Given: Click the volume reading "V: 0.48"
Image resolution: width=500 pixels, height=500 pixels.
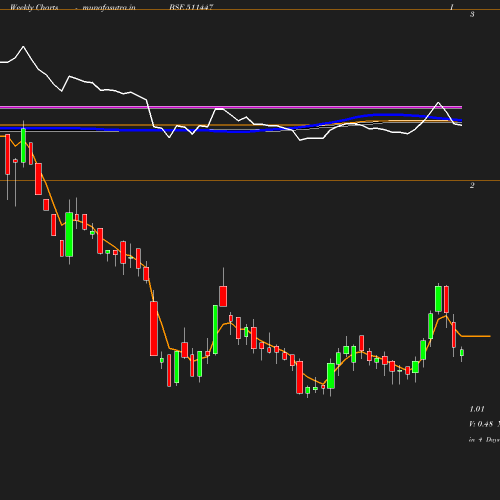Looking at the screenshot, I should pyautogui.click(x=481, y=424).
